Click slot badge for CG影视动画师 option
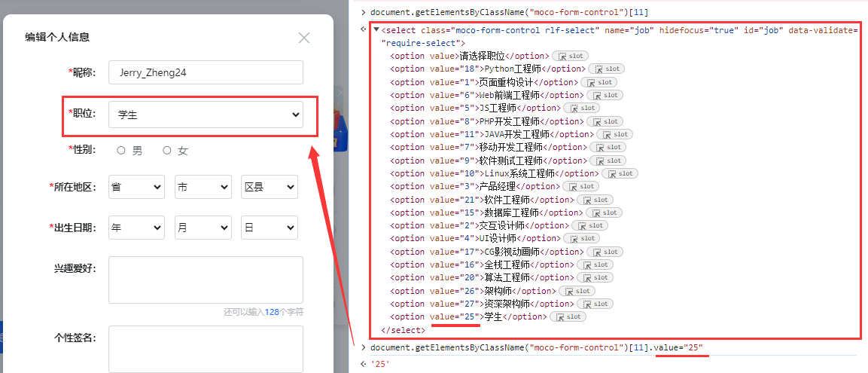Viewport: 868px width, 373px height. pos(605,252)
